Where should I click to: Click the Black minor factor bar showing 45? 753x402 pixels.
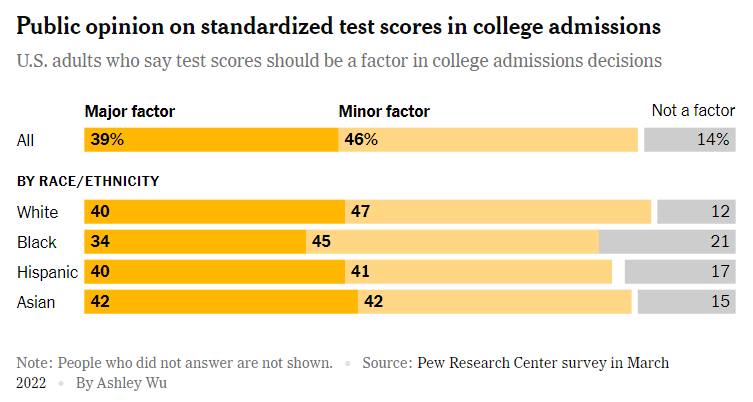(x=452, y=242)
